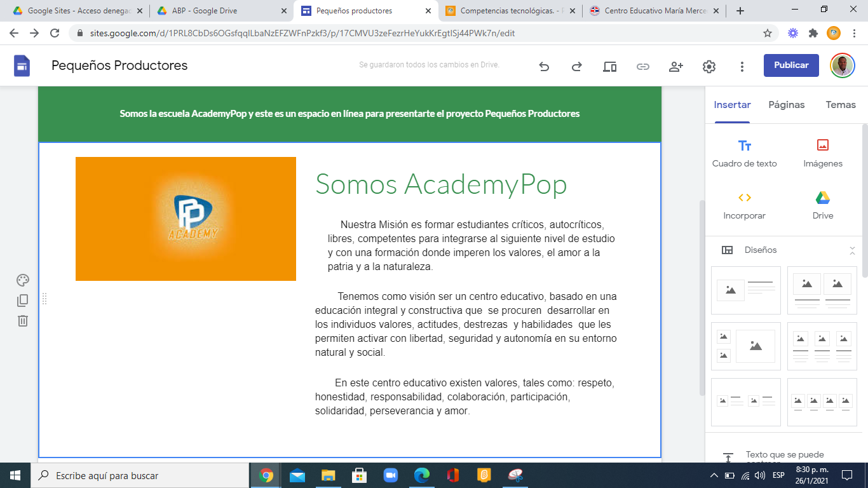Bookmark this page with star icon
This screenshot has width=868, height=488.
point(768,33)
